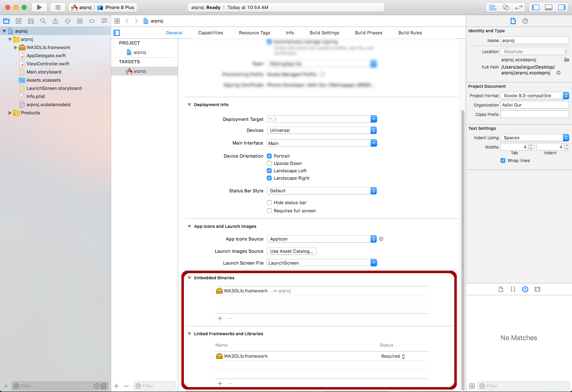572x392 pixels.
Task: Open the Devices Universal dropdown
Action: 322,130
